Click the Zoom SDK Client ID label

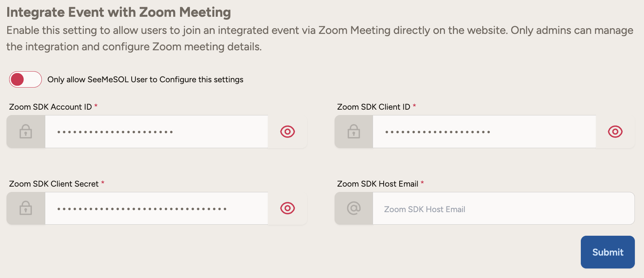[373, 107]
